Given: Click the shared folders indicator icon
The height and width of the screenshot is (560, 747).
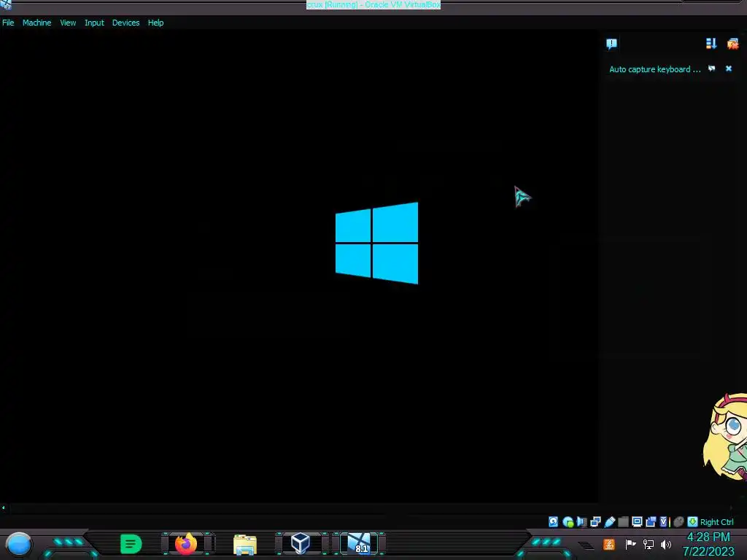Looking at the screenshot, I should pos(623,522).
